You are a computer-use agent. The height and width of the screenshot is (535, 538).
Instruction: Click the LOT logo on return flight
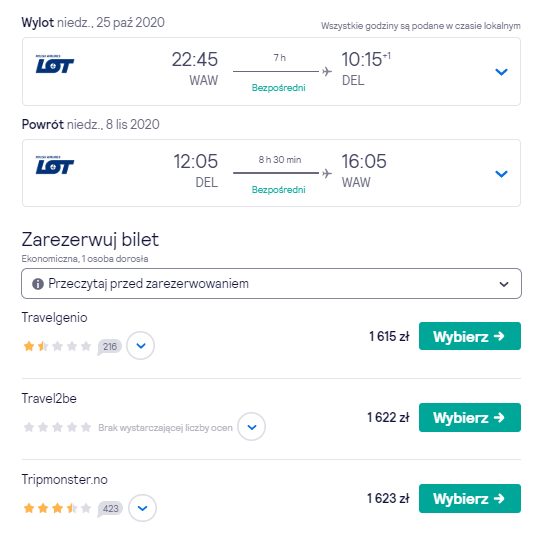coord(55,165)
